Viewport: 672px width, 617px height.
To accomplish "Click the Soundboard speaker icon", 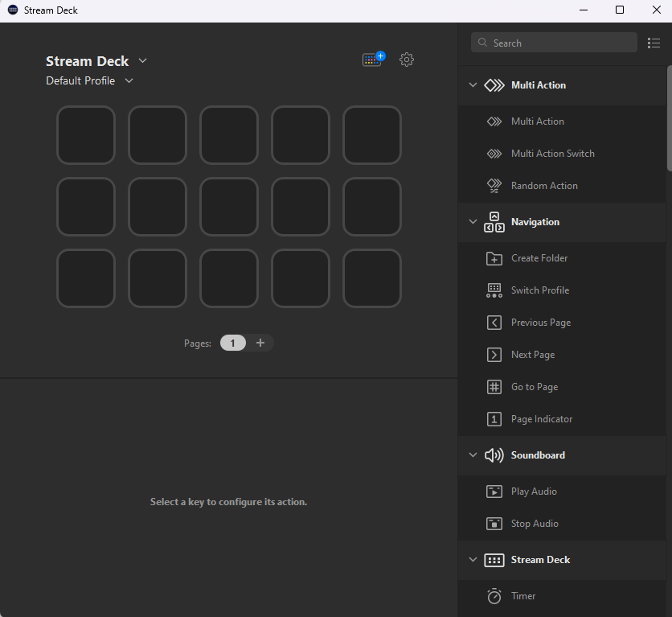I will [494, 455].
